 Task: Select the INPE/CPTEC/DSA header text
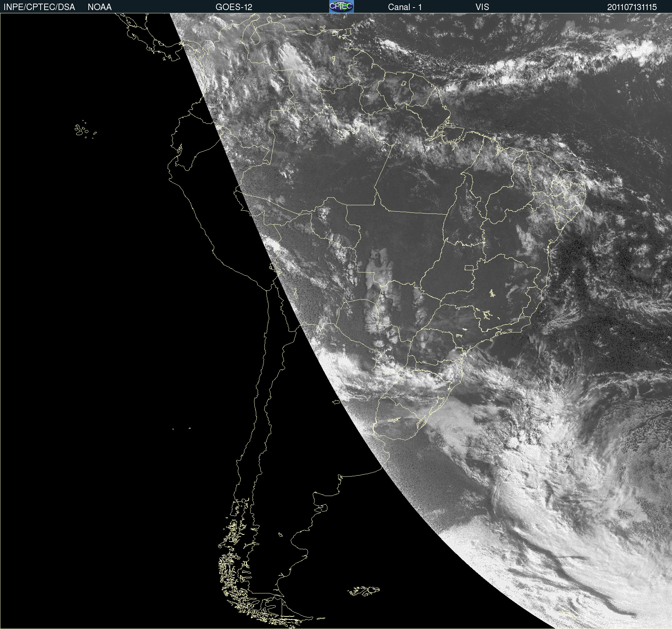click(39, 7)
